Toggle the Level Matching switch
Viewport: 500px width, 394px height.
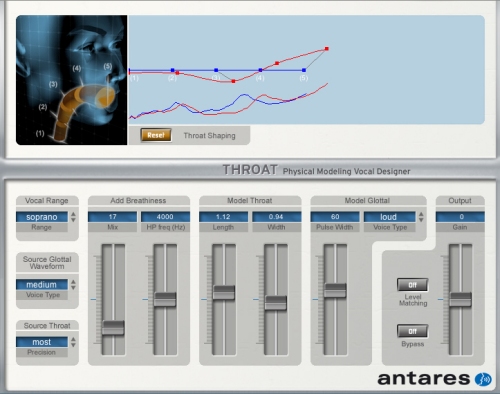click(412, 285)
